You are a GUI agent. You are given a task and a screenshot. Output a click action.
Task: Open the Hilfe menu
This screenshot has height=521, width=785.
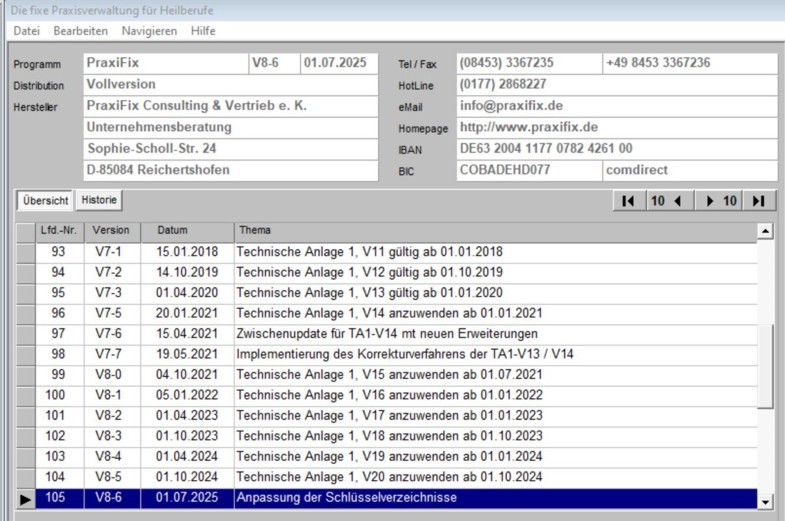(x=203, y=31)
